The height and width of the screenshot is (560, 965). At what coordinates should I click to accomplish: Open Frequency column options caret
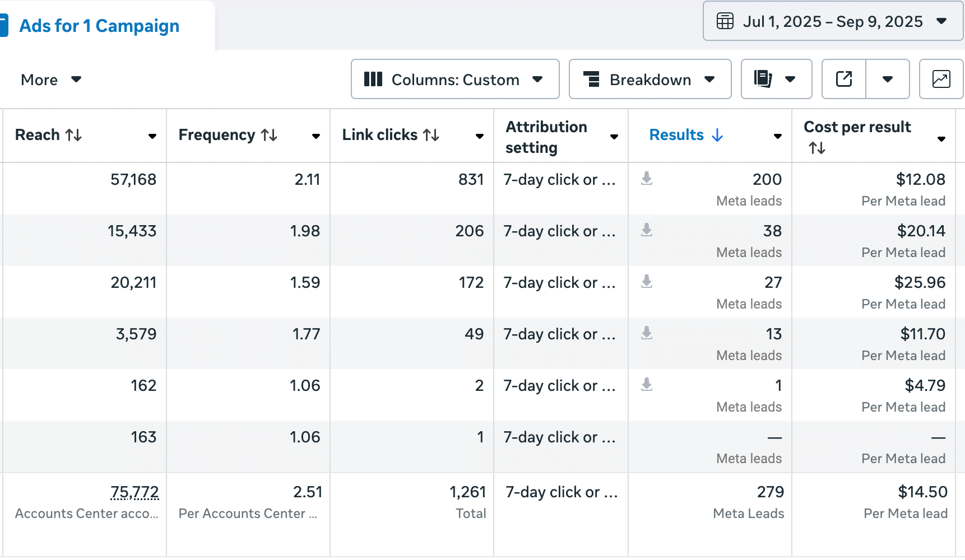tap(316, 136)
